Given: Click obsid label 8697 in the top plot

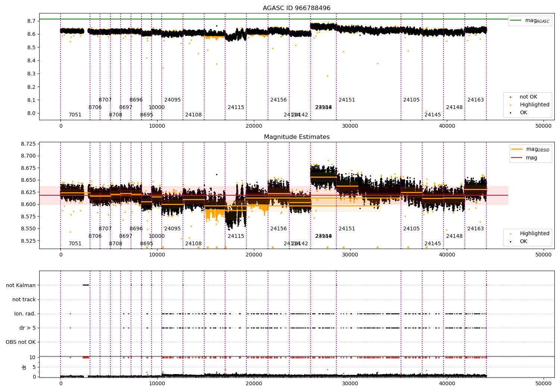Looking at the screenshot, I should pos(126,108).
